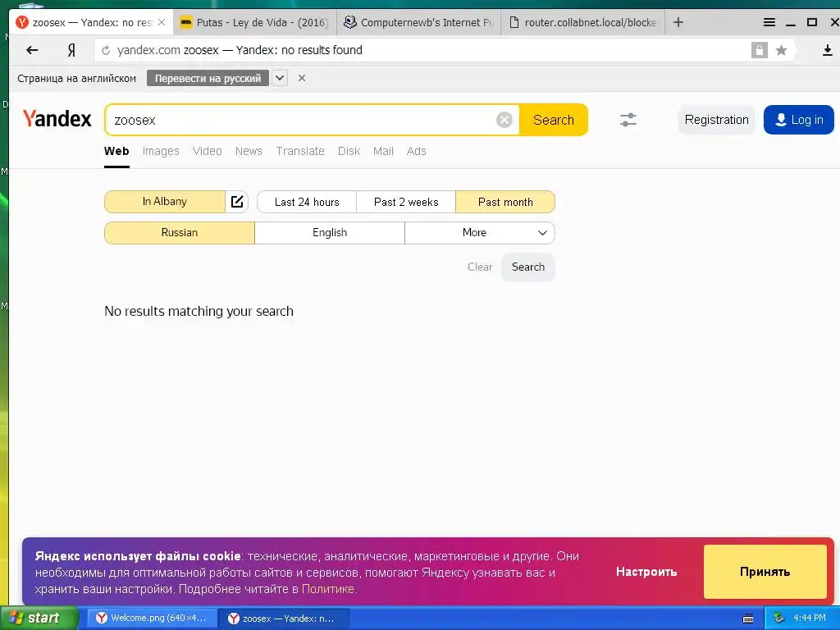This screenshot has width=840, height=630.
Task: Select the Last 24 hours filter
Action: pos(307,202)
